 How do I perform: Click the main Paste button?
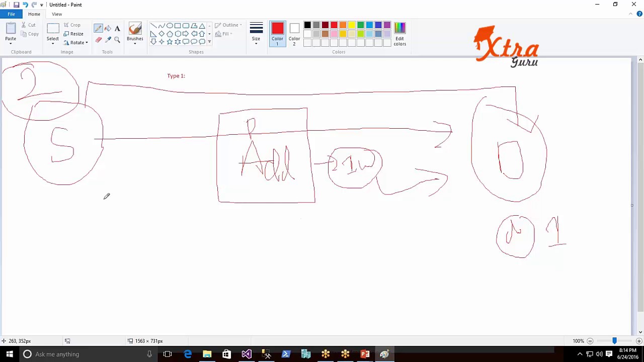11,31
